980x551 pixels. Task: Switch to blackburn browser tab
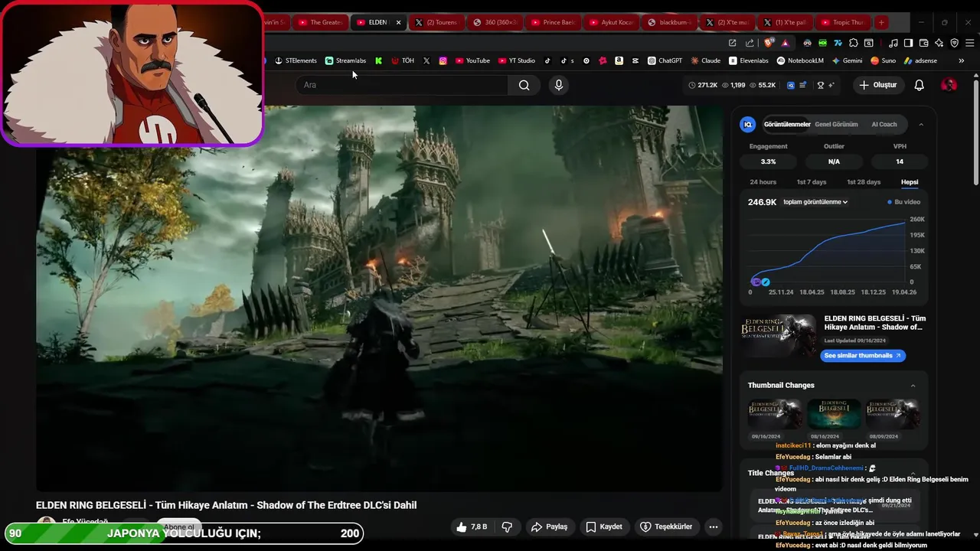(x=669, y=22)
